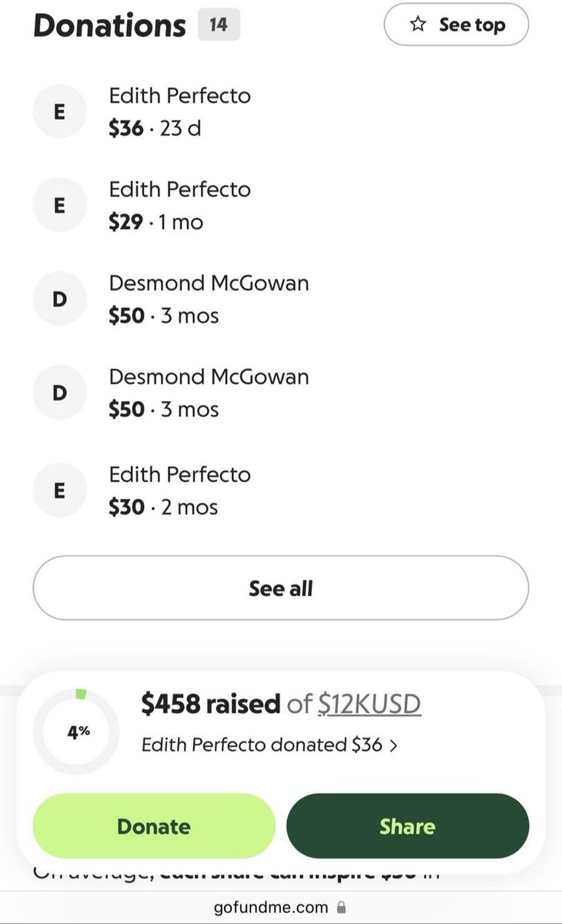Open the Edith Perfecto $30 donation entry

(280, 490)
